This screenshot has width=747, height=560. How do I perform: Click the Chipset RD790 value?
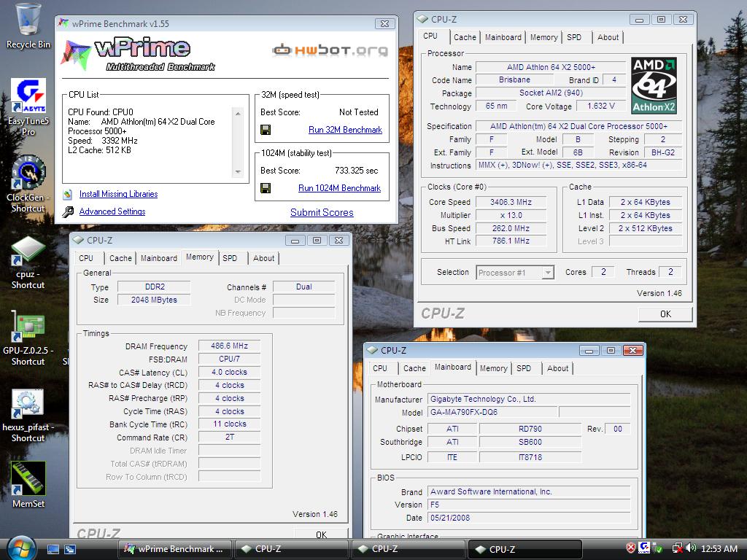click(x=530, y=429)
